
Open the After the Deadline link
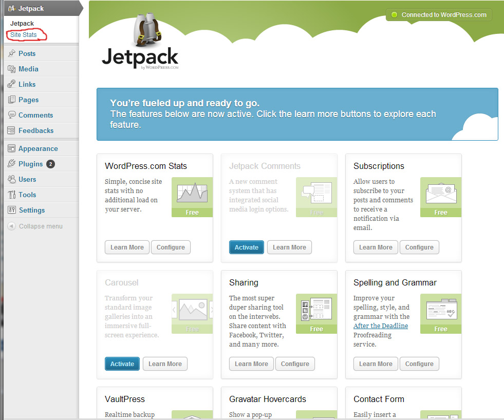pyautogui.click(x=381, y=326)
